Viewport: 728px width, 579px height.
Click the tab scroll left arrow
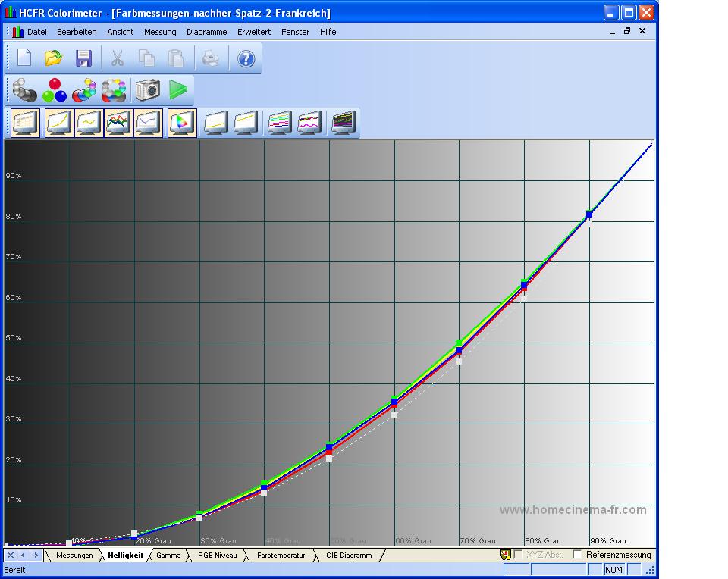click(23, 555)
